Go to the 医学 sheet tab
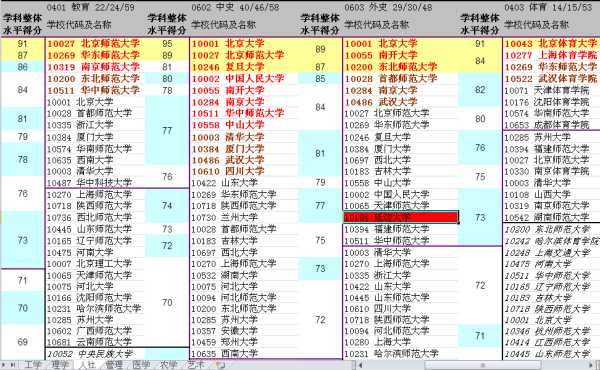 click(x=141, y=365)
